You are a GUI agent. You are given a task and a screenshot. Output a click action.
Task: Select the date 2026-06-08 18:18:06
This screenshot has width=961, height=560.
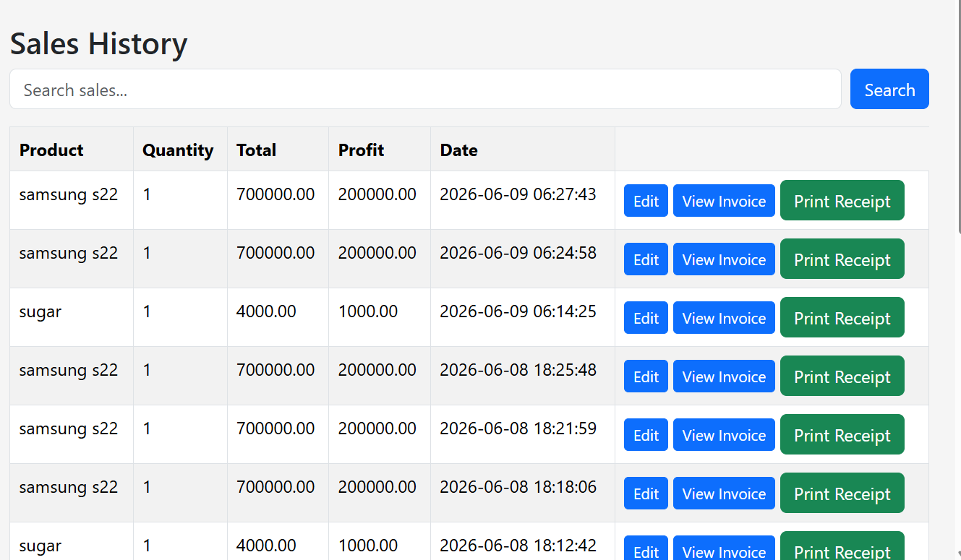coord(518,487)
